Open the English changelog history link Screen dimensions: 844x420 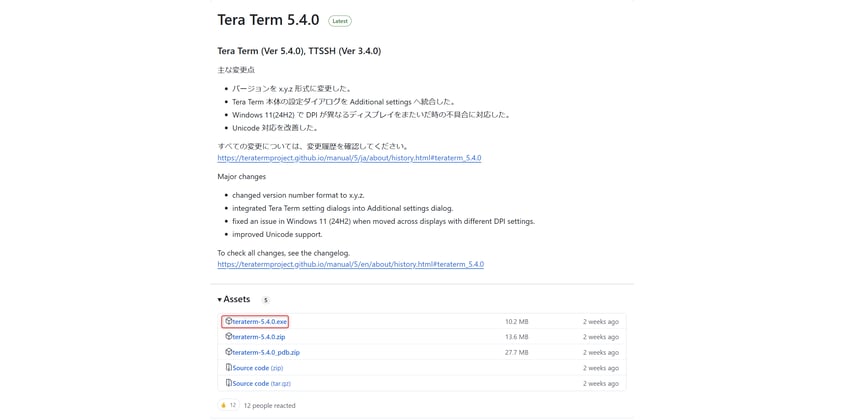click(350, 264)
